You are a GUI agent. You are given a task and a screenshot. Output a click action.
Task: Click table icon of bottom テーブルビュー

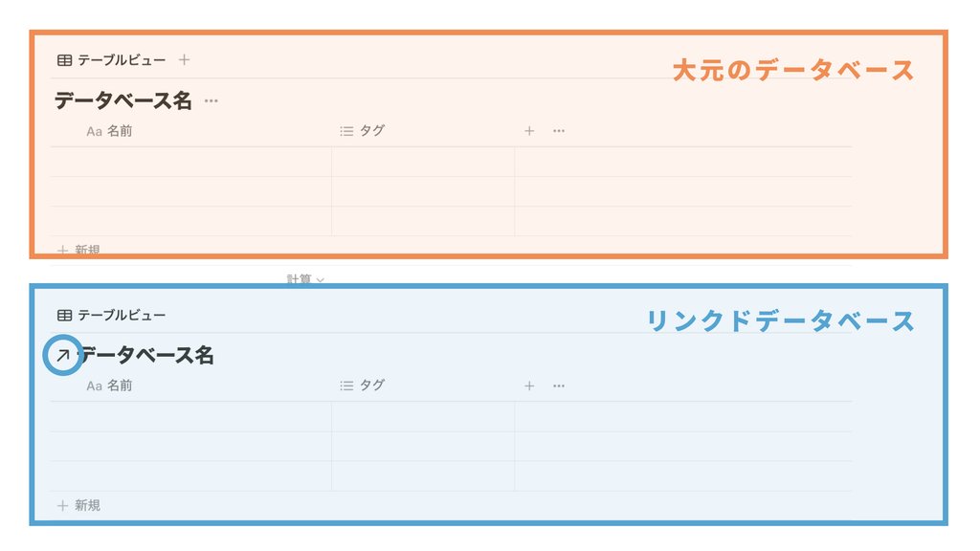click(64, 315)
